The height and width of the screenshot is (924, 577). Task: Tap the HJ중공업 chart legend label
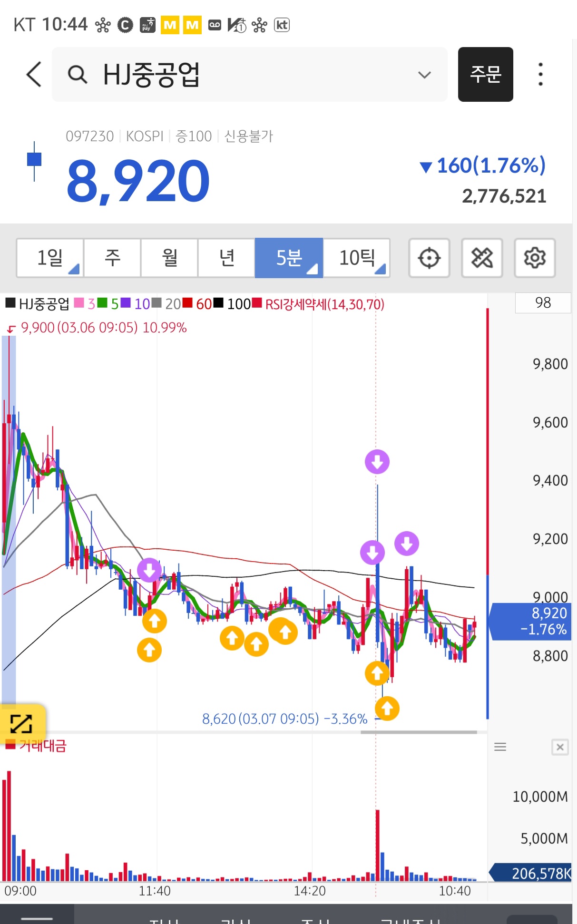(x=38, y=303)
